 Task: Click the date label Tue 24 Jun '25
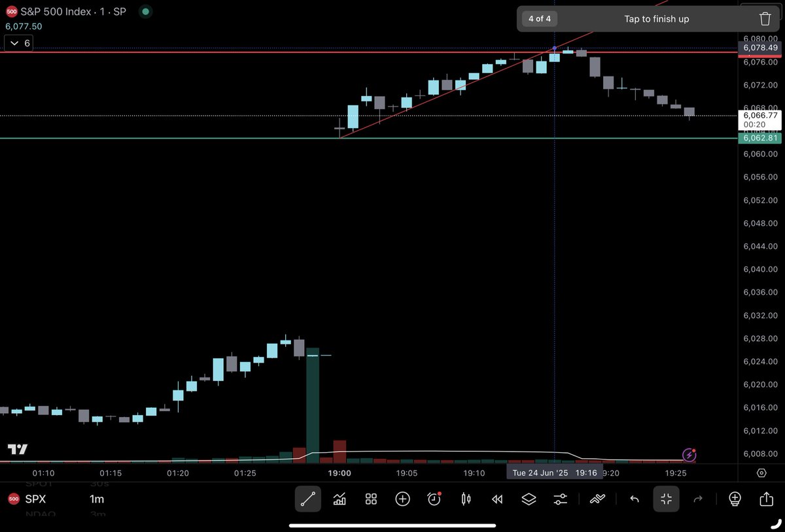pyautogui.click(x=540, y=473)
